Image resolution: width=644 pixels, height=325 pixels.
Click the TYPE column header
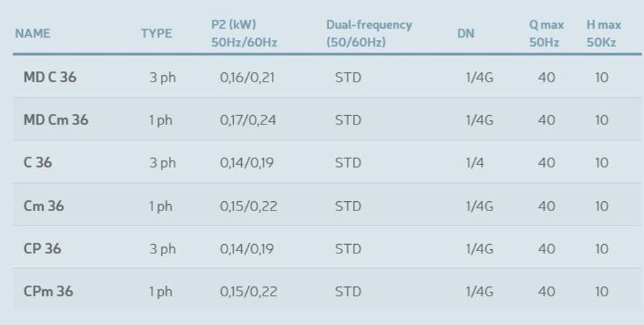(156, 34)
